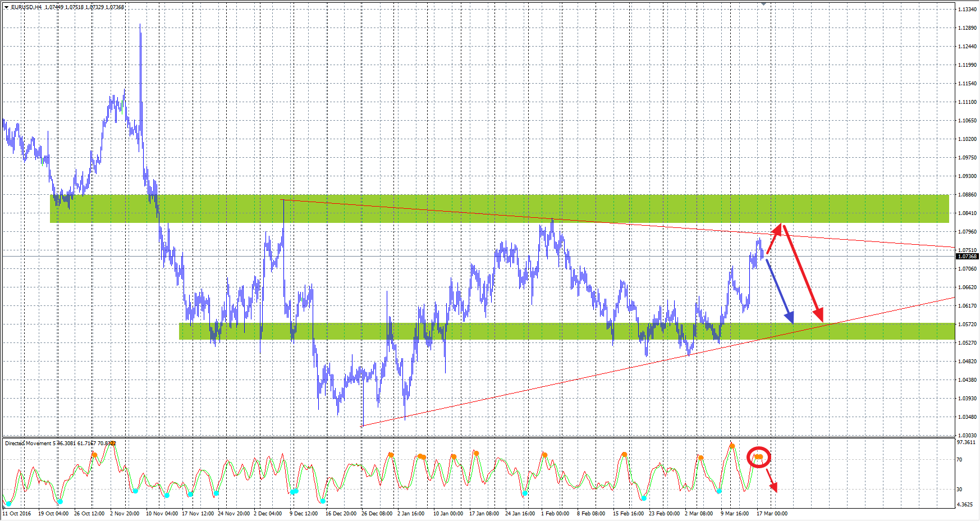The image size is (980, 521).
Task: Click the 2 Mar 08:00 time label
Action: click(x=699, y=514)
